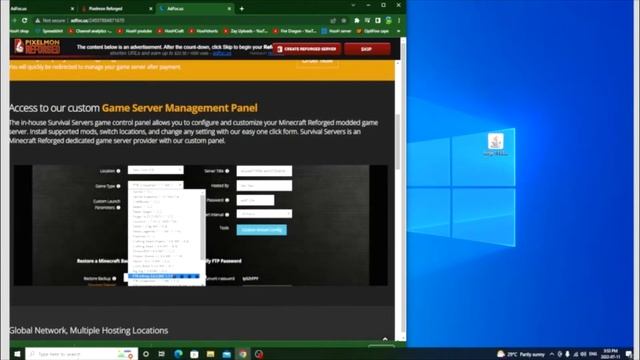
Task: Open the Windows notification center icon
Action: click(x=629, y=354)
